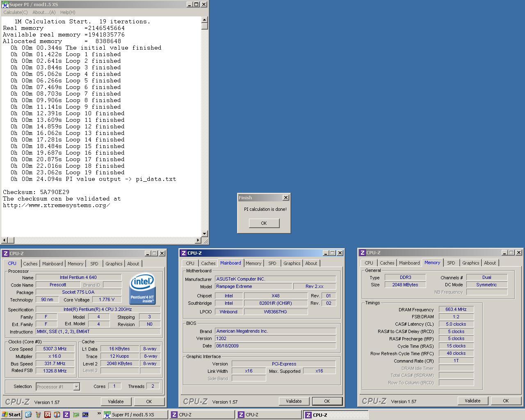
Task: Switch to CPU tab in right CPU-Z window
Action: (x=369, y=263)
